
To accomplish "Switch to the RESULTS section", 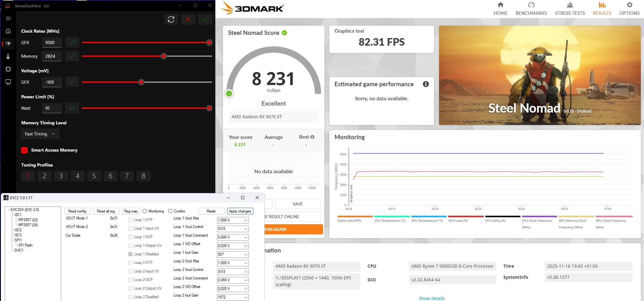I will (x=602, y=9).
